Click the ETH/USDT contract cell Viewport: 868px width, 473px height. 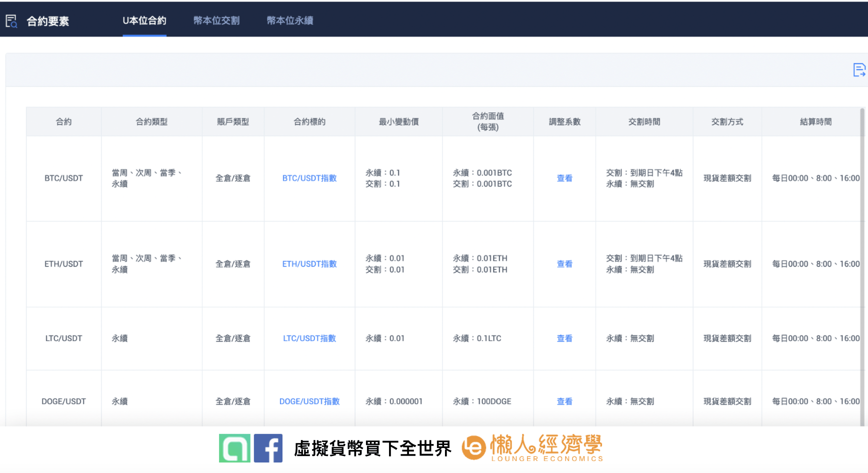(x=63, y=264)
